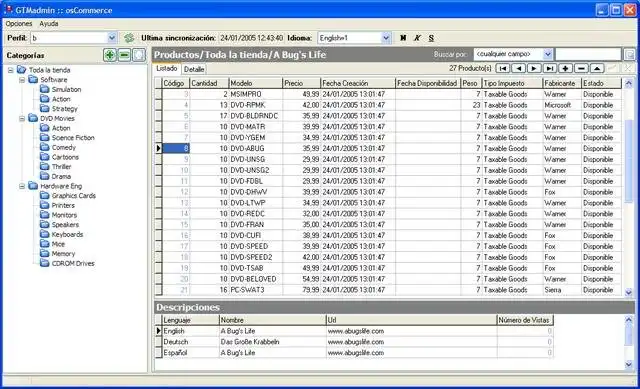Click the Simulation folder icon

click(x=44, y=89)
